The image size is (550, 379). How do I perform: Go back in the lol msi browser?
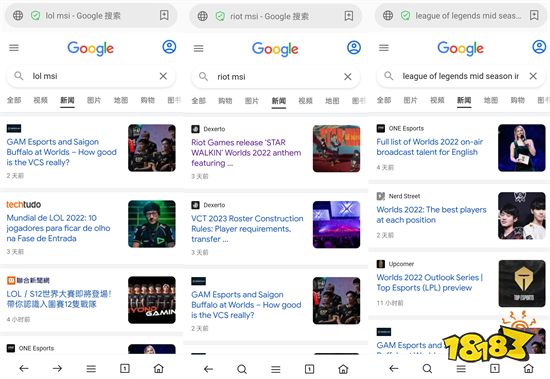coord(24,368)
